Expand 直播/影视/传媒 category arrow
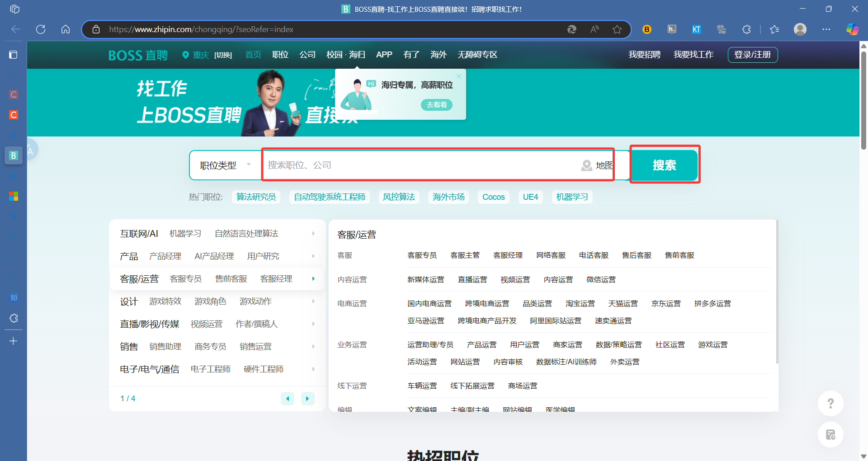This screenshot has width=868, height=461. tap(313, 324)
